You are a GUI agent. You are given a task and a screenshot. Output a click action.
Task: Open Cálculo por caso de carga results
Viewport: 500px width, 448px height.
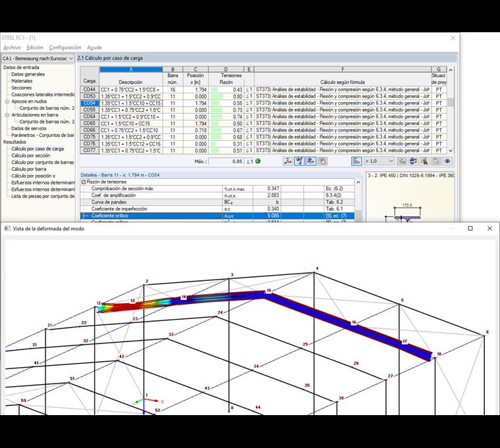(37, 149)
